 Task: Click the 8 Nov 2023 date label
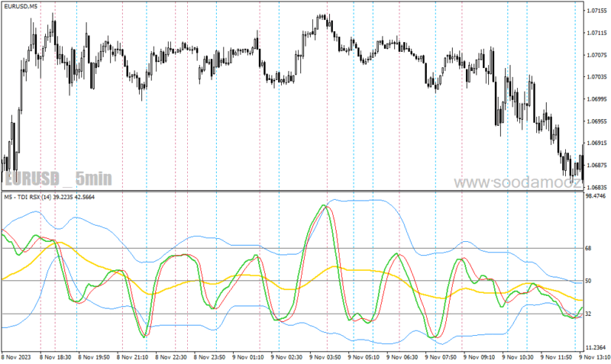(x=16, y=356)
